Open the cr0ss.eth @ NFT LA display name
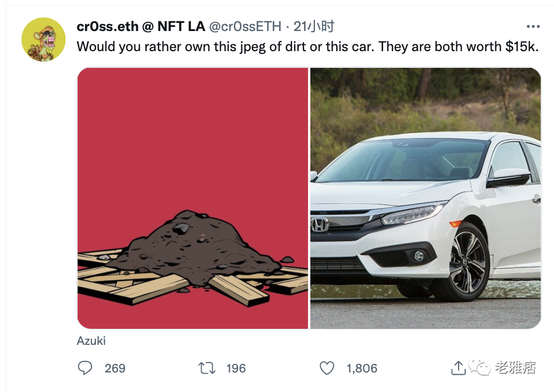The width and height of the screenshot is (554, 392). 141,26
